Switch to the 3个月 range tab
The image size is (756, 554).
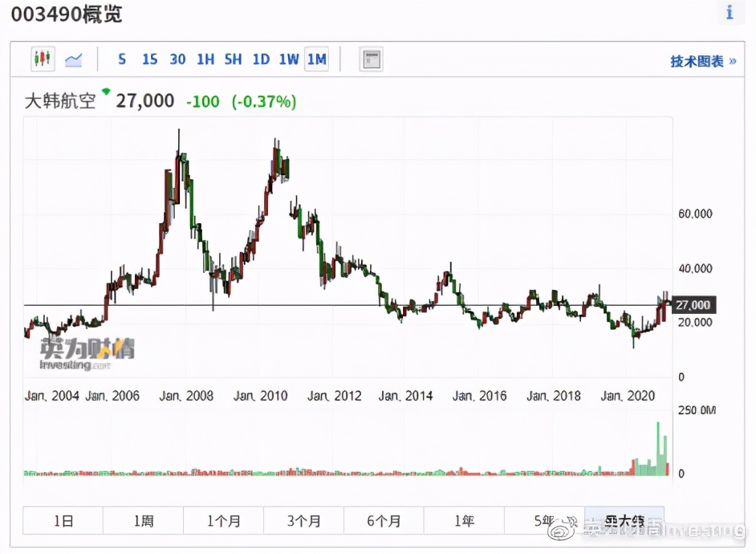[x=303, y=520]
